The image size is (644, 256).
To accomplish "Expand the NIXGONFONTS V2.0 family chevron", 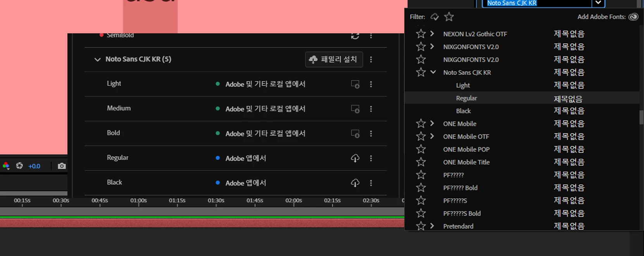I will (432, 46).
